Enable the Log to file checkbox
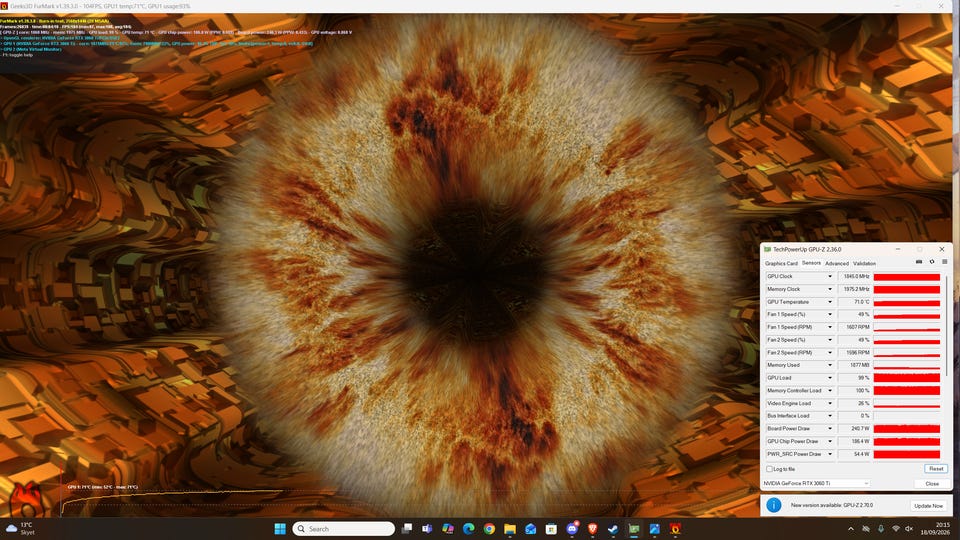The height and width of the screenshot is (540, 960). point(770,469)
